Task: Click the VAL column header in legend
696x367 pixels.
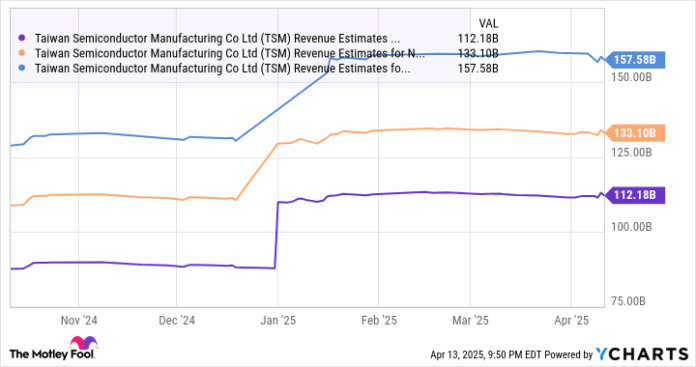Action: (488, 23)
